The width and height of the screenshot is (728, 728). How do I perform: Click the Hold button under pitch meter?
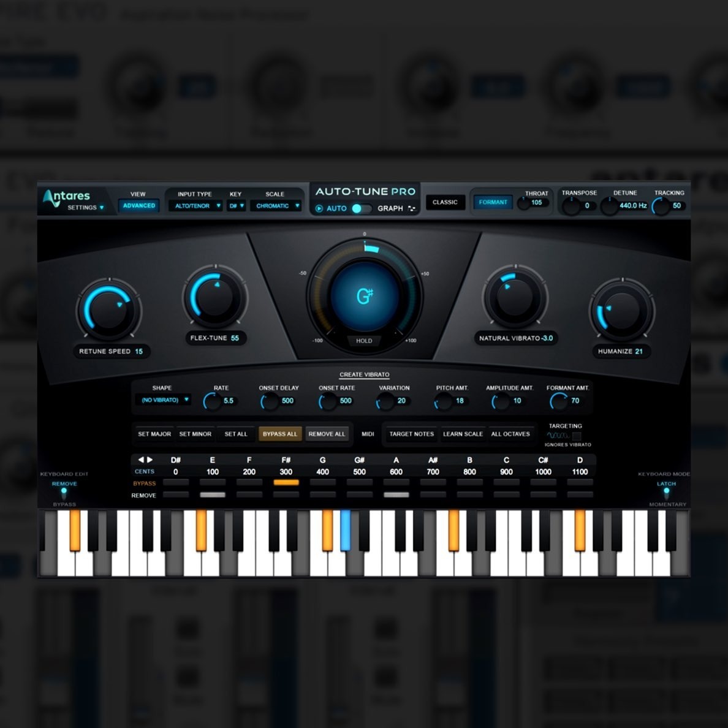point(364,341)
